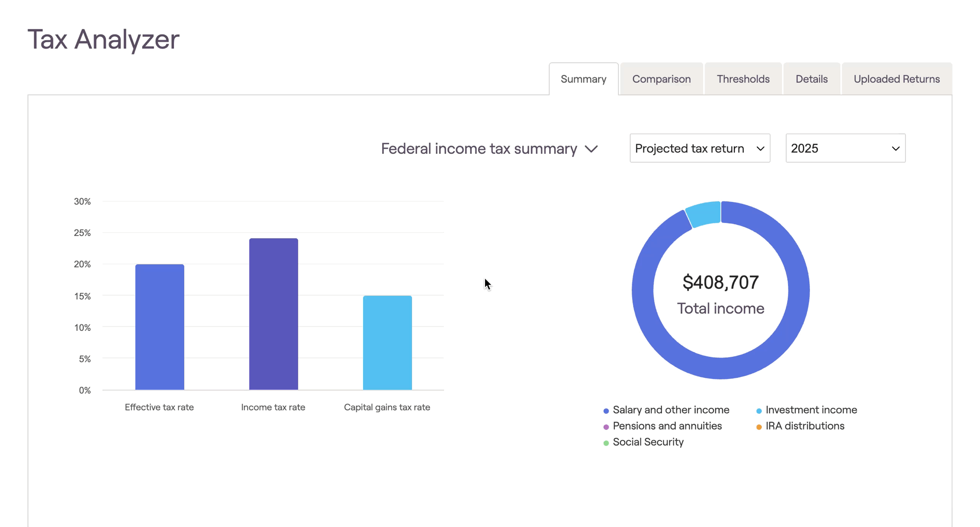
Task: Switch to the Comparison tab
Action: (x=661, y=79)
